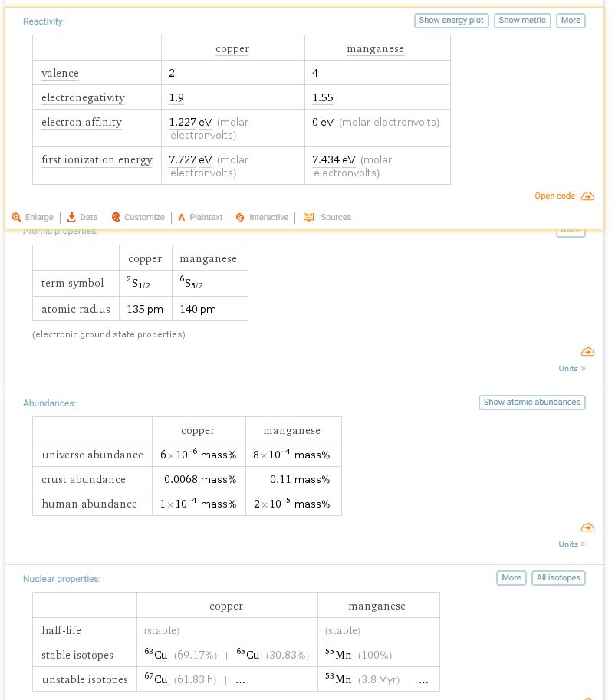Expand More in the Reactivity section

(x=571, y=21)
